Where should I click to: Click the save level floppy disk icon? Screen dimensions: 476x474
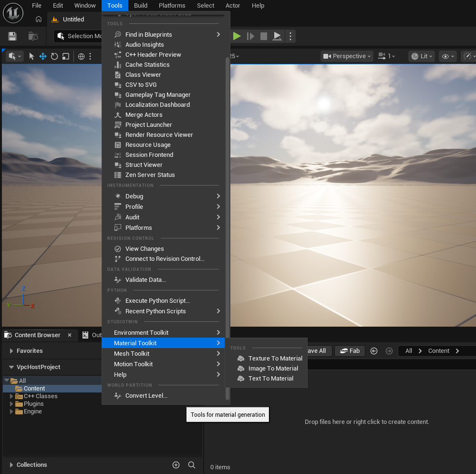[12, 36]
